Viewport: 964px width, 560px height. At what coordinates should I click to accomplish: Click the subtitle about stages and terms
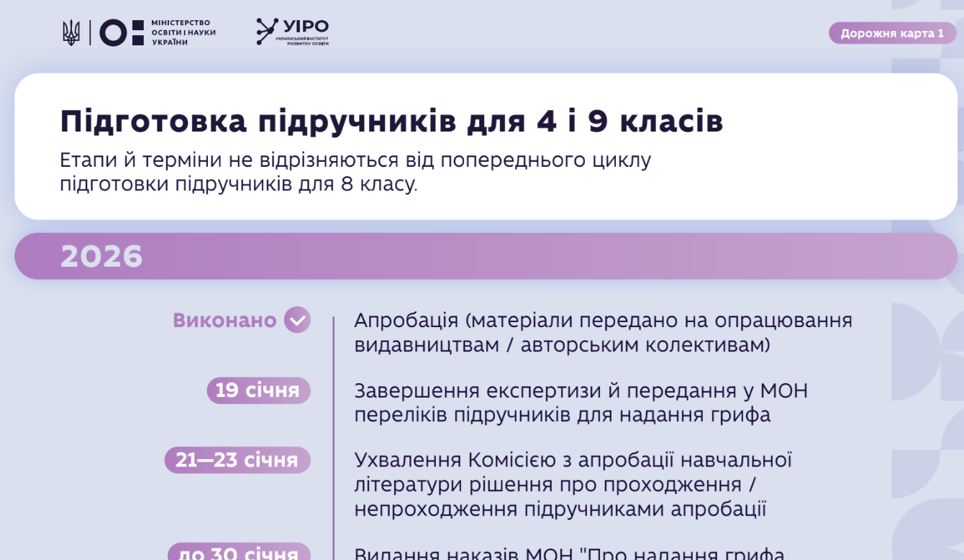pos(355,172)
